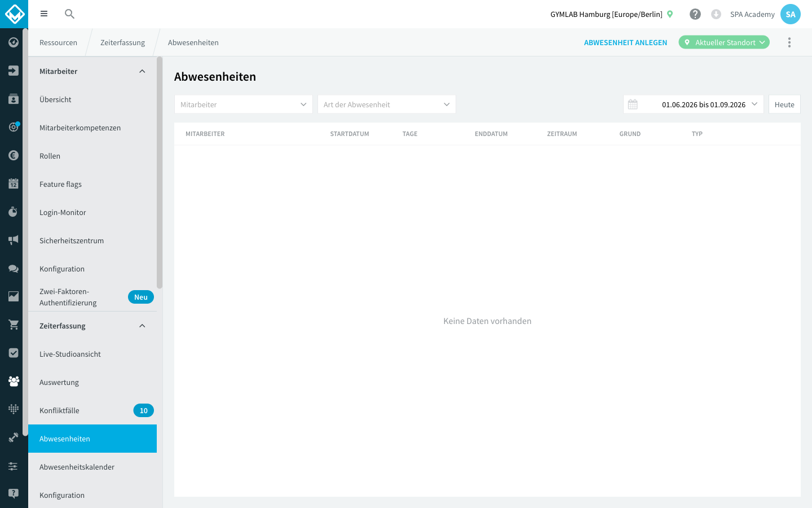This screenshot has height=508, width=812.
Task: Click the search magnifier icon
Action: pos(69,14)
